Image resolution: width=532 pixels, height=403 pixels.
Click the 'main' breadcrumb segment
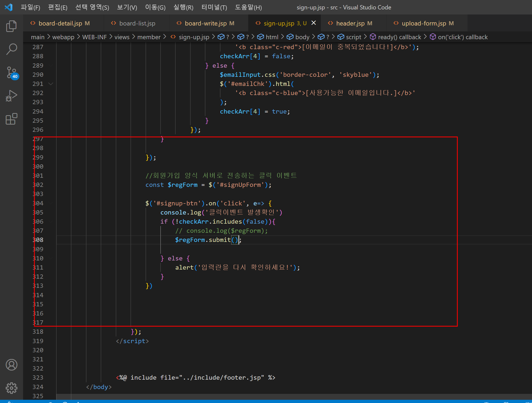pyautogui.click(x=38, y=37)
